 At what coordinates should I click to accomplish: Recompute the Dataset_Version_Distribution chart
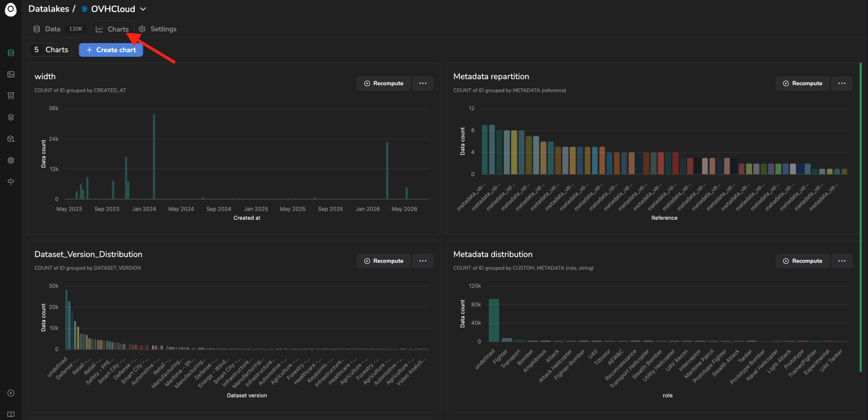click(x=384, y=261)
